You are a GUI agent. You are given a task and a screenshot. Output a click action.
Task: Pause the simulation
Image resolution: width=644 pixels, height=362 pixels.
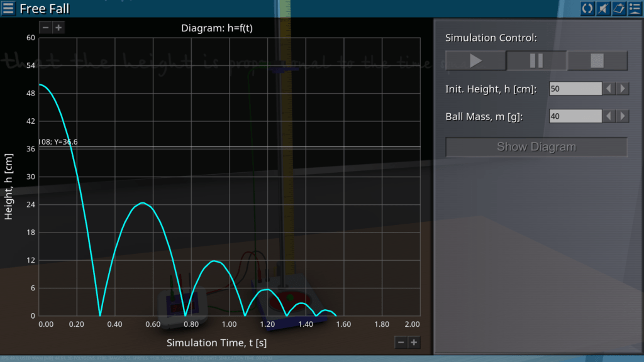[x=536, y=61]
